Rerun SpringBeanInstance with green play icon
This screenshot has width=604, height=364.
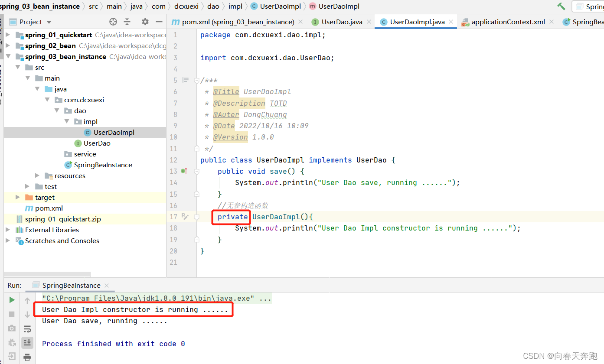(12, 300)
